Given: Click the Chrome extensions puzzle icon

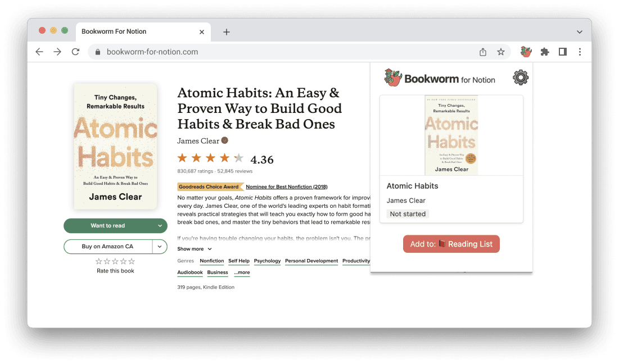Looking at the screenshot, I should click(544, 51).
